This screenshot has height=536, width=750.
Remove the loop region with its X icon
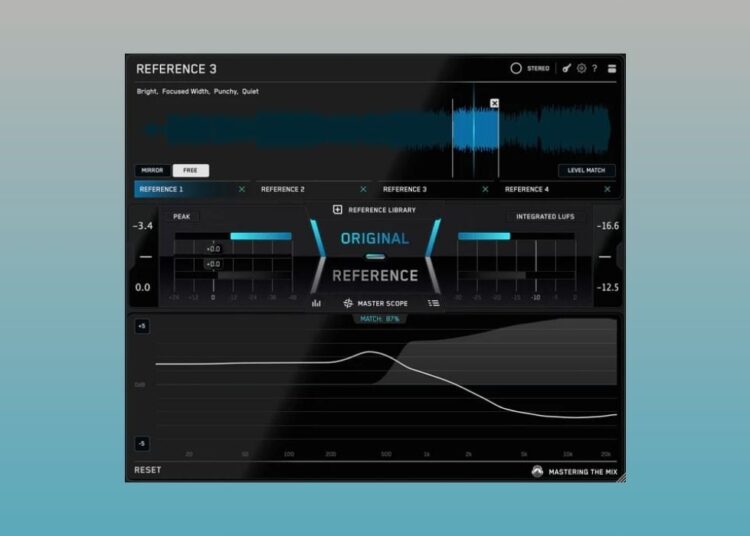pos(495,103)
